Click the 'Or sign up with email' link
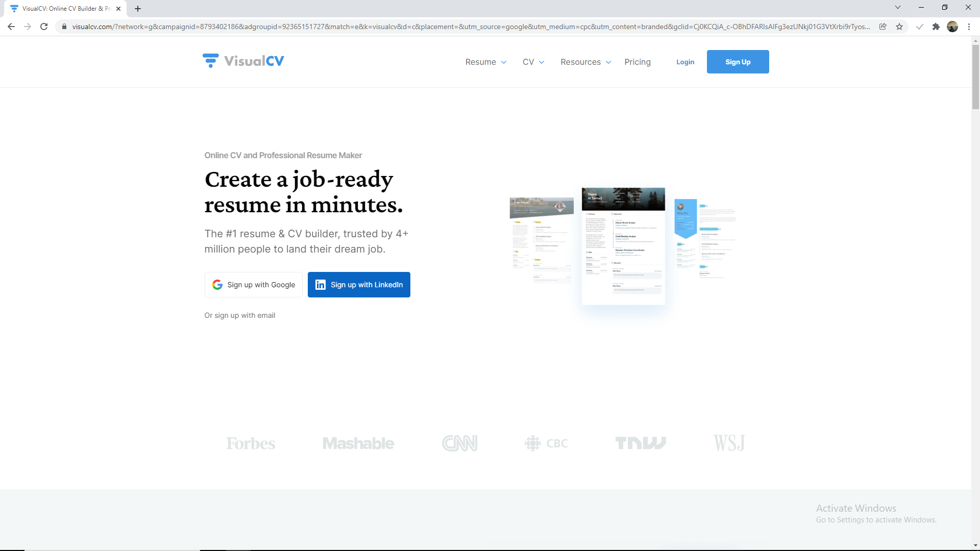The width and height of the screenshot is (980, 551). click(x=239, y=315)
